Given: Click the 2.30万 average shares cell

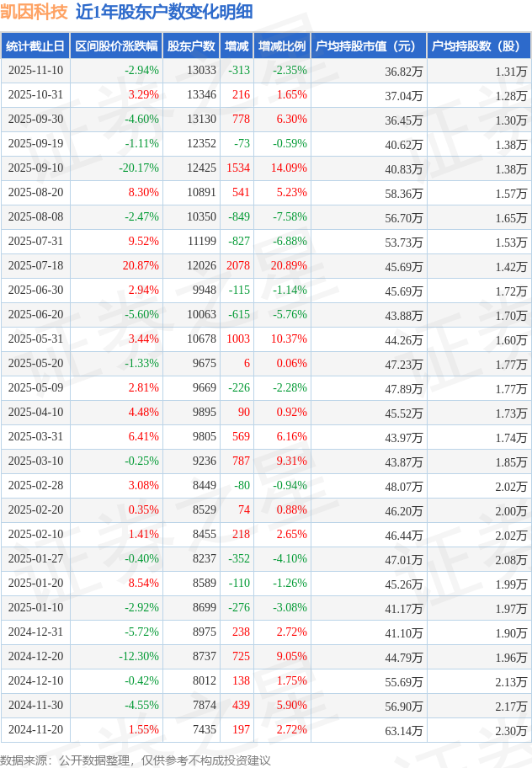Looking at the screenshot, I should click(x=512, y=730).
